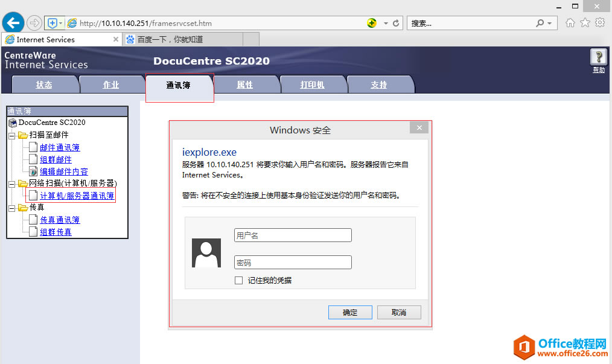Open the search provider dropdown arrow

click(x=550, y=24)
